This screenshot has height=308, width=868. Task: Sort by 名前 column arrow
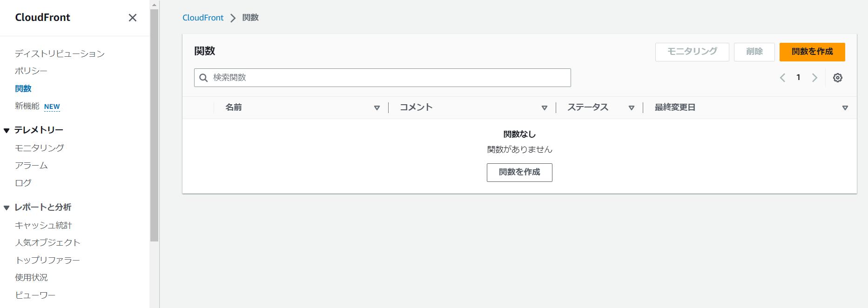(x=377, y=108)
